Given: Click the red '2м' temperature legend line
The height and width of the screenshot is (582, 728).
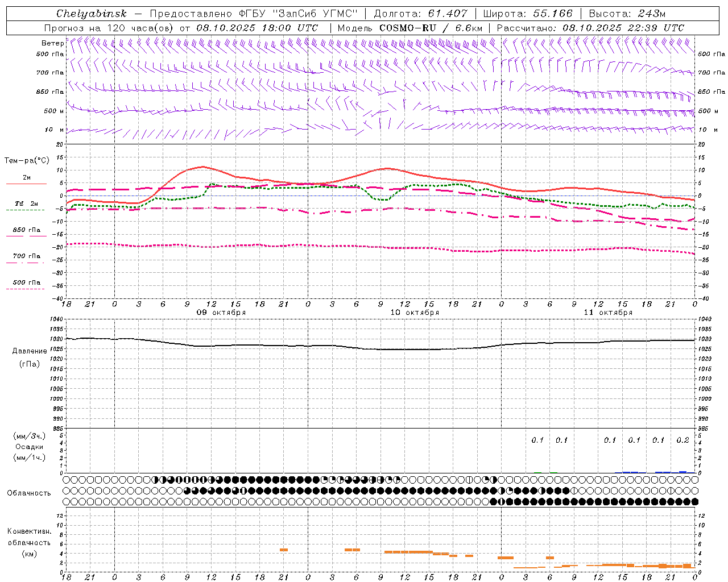Looking at the screenshot, I should (26, 184).
